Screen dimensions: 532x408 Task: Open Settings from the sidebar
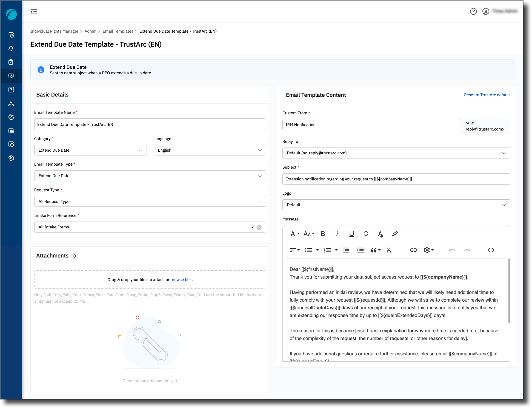11,158
